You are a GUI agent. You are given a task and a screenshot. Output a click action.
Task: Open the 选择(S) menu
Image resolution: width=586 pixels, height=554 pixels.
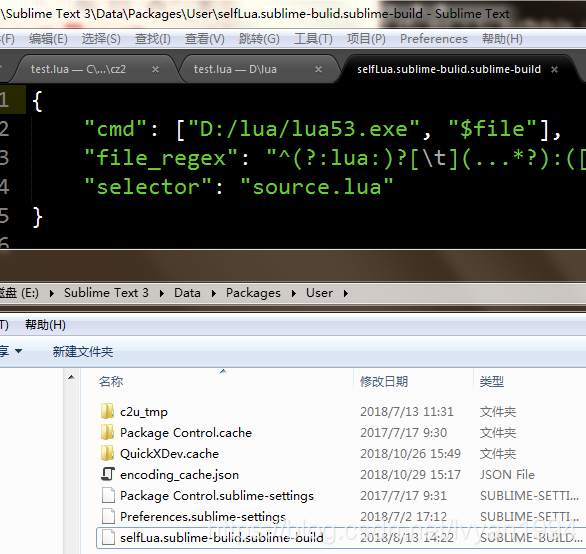pyautogui.click(x=101, y=39)
